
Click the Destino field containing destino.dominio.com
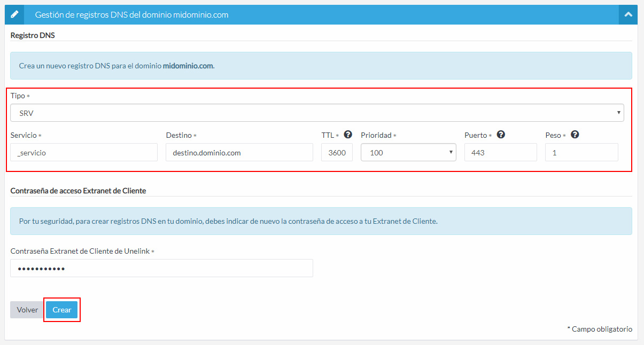pyautogui.click(x=239, y=152)
